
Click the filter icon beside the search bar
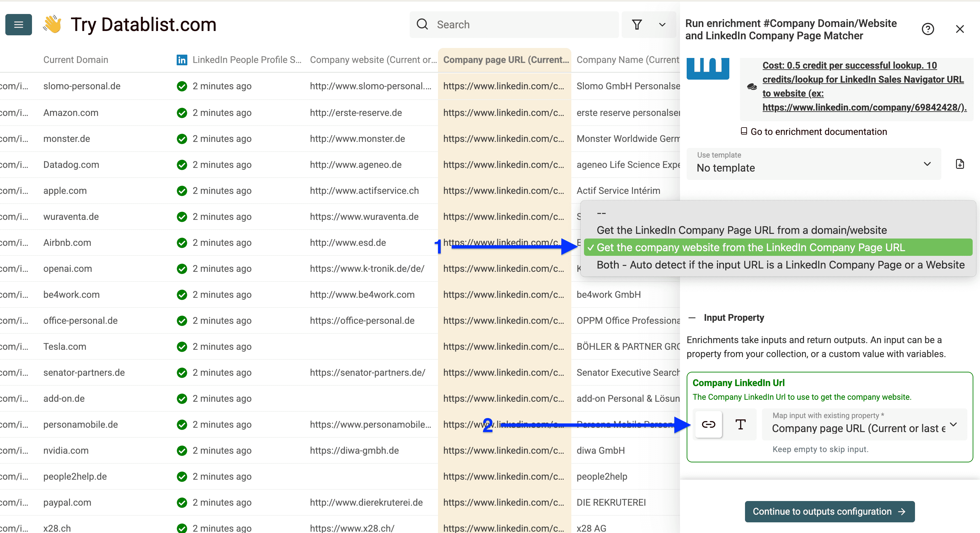[637, 24]
